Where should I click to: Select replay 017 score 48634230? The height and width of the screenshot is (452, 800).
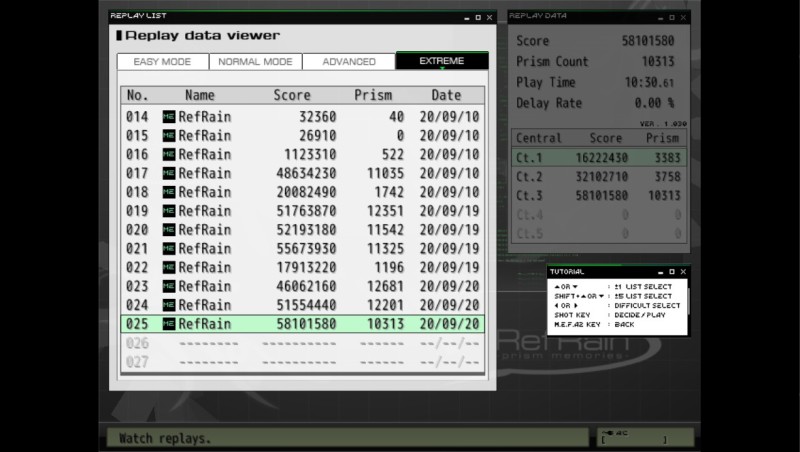[303, 173]
